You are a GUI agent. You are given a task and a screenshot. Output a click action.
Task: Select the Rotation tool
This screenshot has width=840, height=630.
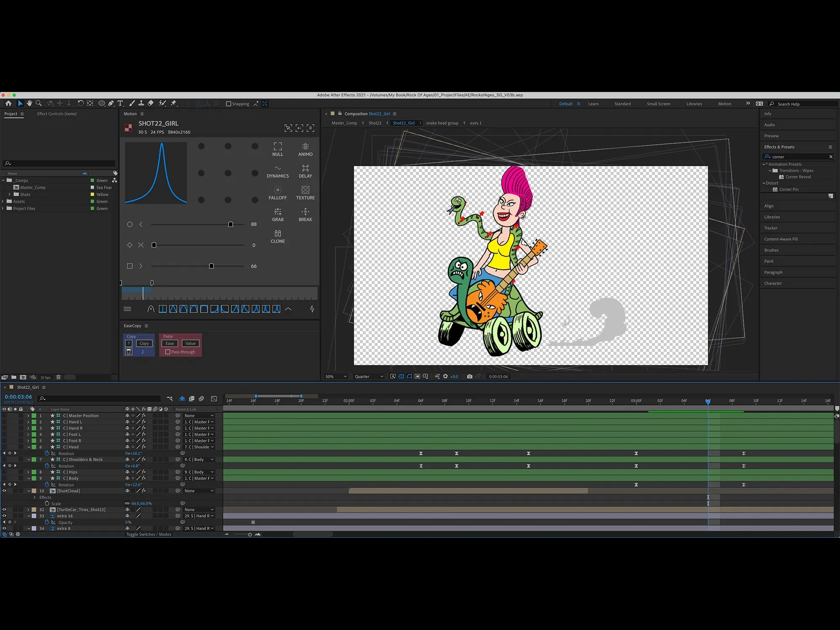coord(80,103)
